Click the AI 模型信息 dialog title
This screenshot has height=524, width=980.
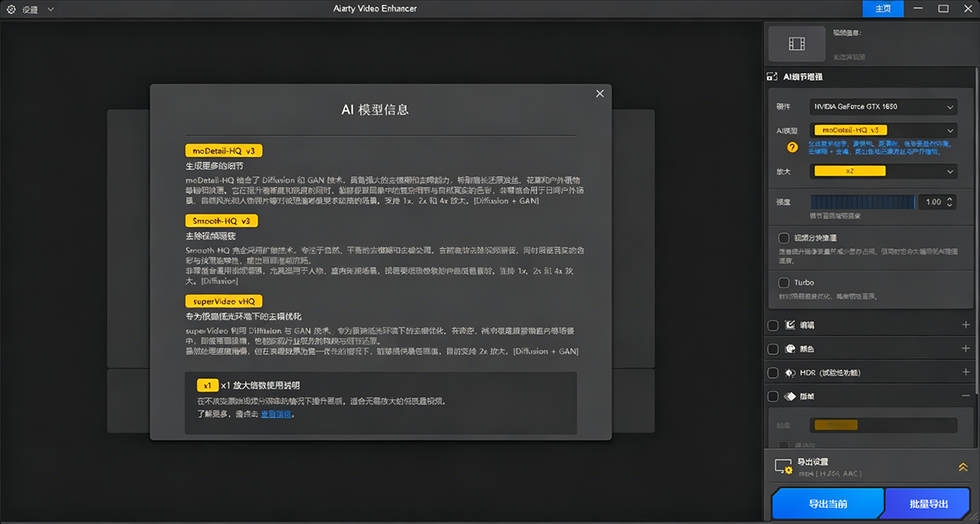pyautogui.click(x=375, y=109)
